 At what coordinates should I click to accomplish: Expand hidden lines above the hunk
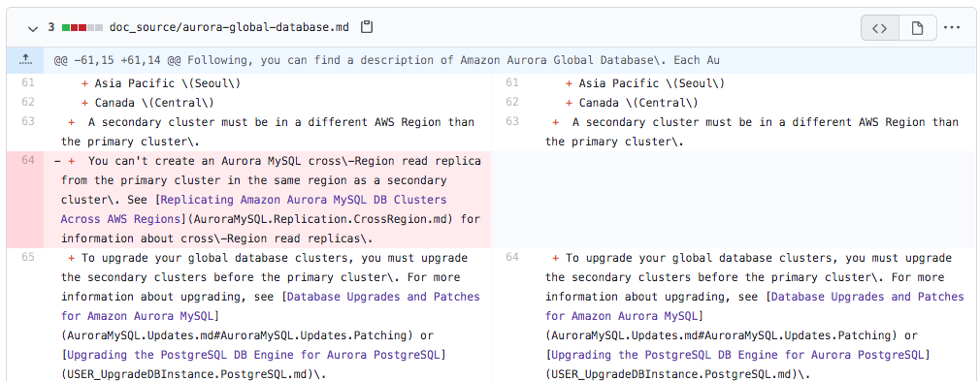(x=25, y=60)
